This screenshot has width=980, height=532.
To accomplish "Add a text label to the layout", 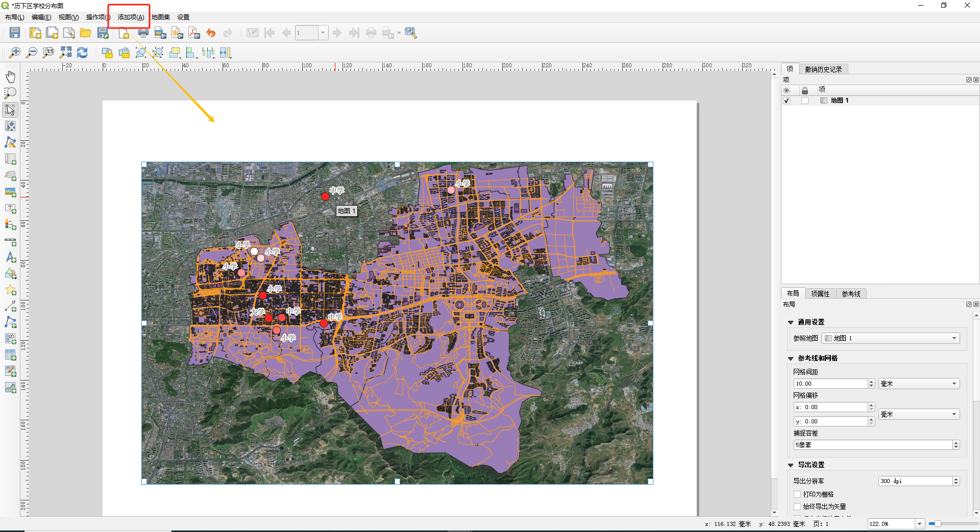I will (10, 209).
